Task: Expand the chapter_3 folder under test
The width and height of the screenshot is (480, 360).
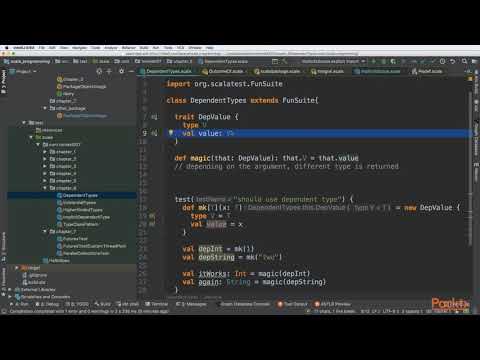Action: point(45,166)
